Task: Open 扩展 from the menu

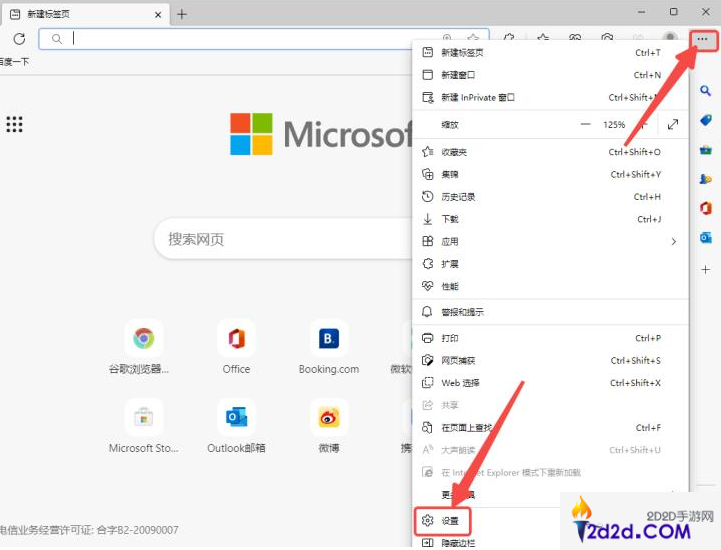Action: point(550,264)
